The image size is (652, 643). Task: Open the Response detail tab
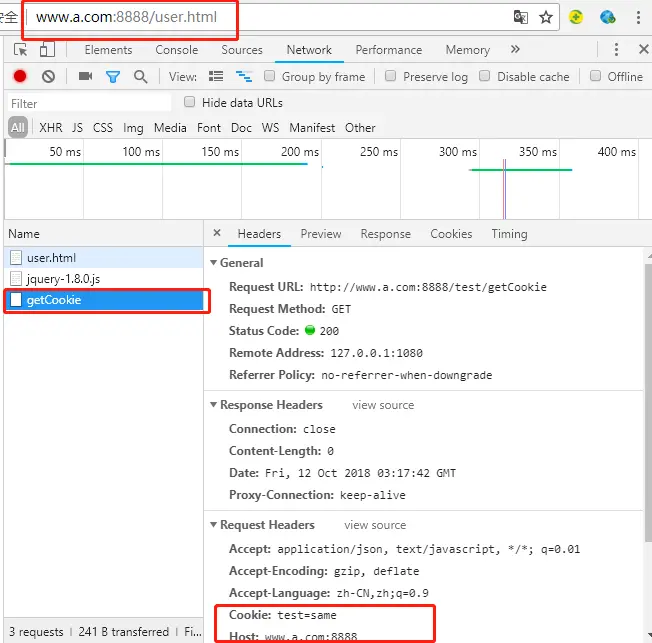[385, 234]
